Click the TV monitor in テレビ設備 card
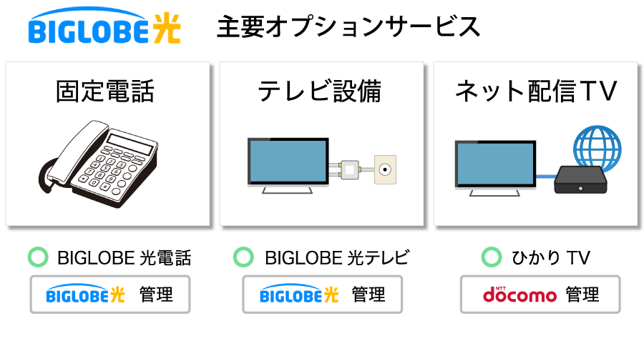The image size is (644, 341). [x=288, y=164]
